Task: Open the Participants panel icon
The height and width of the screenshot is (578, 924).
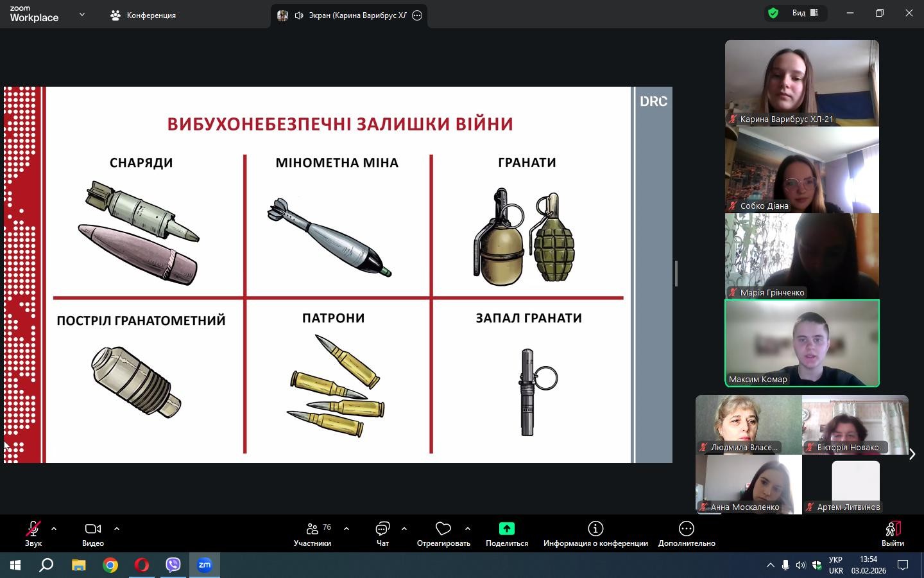Action: coord(312,529)
